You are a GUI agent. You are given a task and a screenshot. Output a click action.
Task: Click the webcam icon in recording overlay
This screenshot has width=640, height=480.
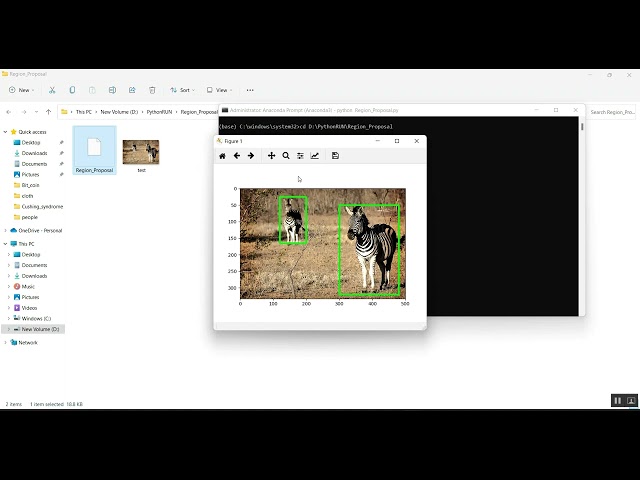click(631, 401)
